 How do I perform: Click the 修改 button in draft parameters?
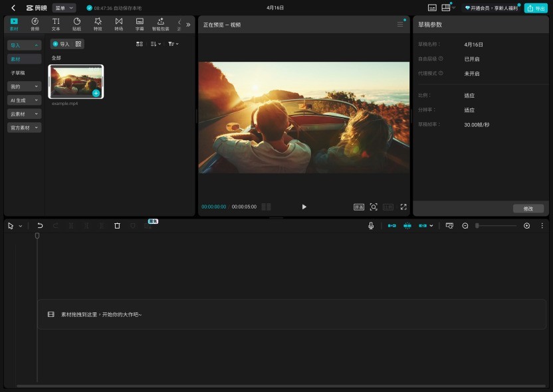[x=528, y=209]
